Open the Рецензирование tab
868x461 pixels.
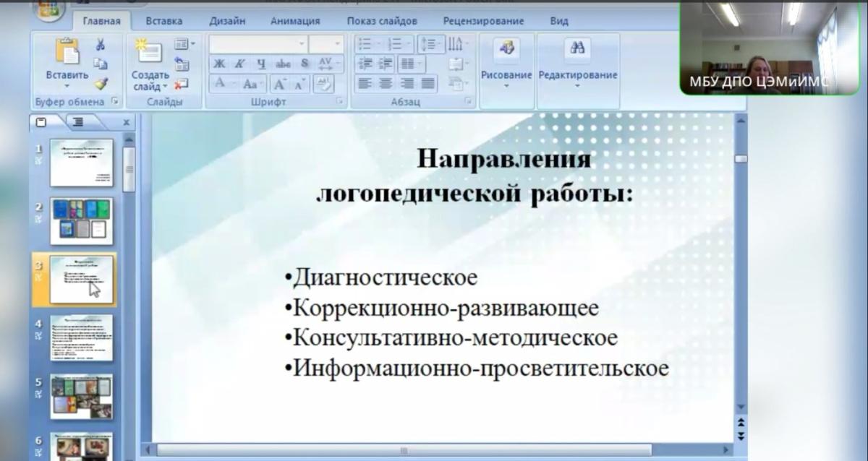pos(484,21)
